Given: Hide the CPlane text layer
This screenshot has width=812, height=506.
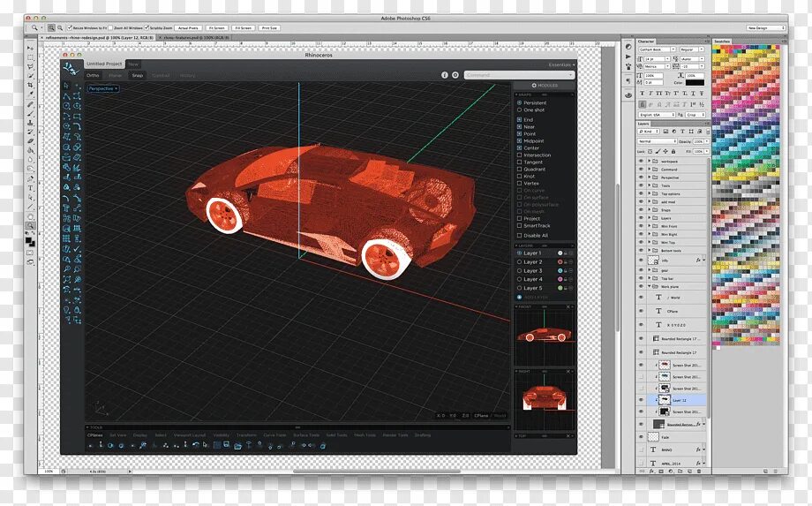Looking at the screenshot, I should click(x=641, y=311).
